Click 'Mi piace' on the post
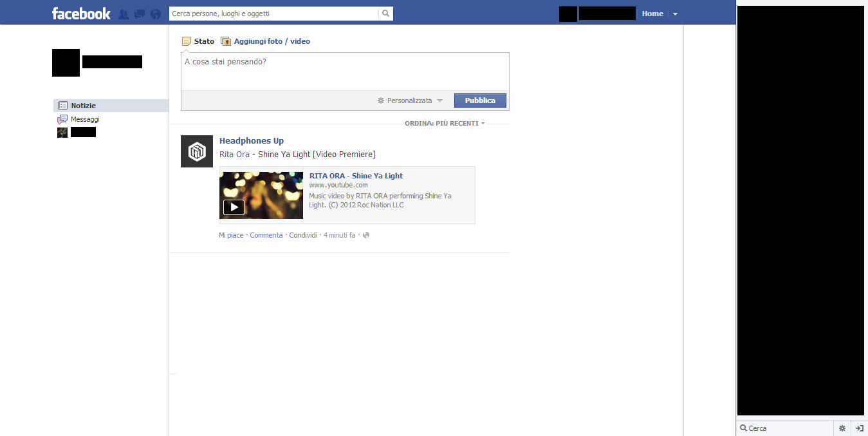The width and height of the screenshot is (868, 436). (x=231, y=235)
